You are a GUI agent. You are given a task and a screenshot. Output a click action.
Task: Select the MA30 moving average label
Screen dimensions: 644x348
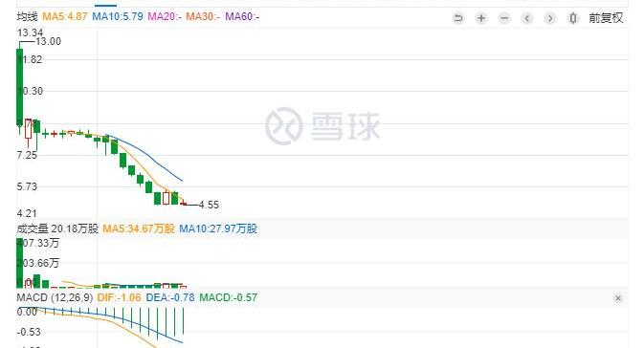coord(203,17)
